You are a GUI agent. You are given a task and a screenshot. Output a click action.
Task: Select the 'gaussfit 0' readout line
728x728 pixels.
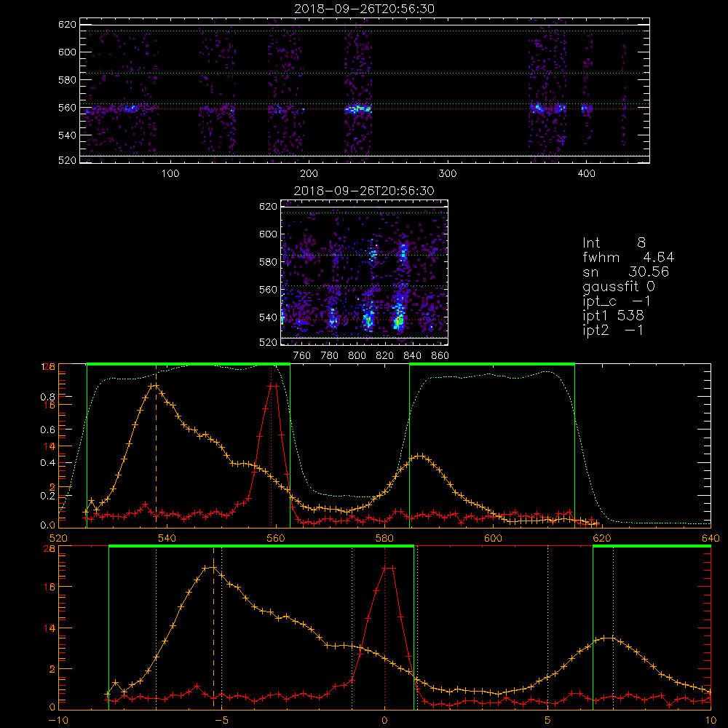point(618,287)
